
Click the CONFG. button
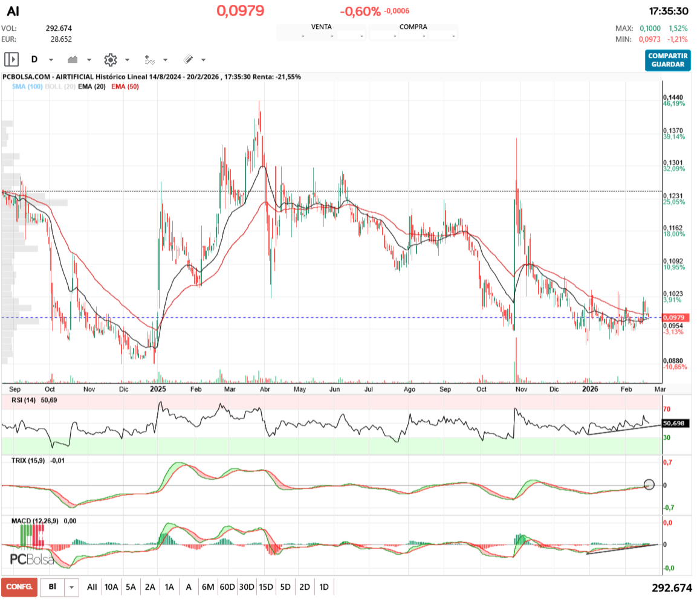click(19, 587)
